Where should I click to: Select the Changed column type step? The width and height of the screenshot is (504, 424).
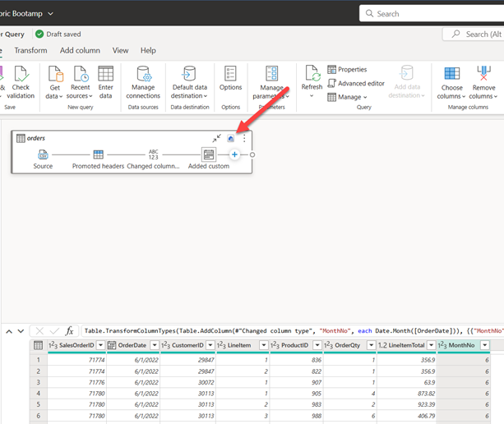(153, 159)
